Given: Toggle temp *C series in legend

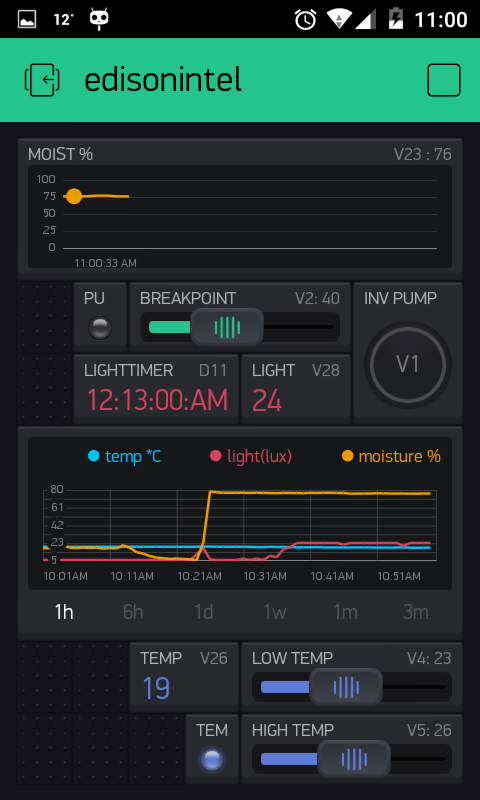Looking at the screenshot, I should pos(124,456).
